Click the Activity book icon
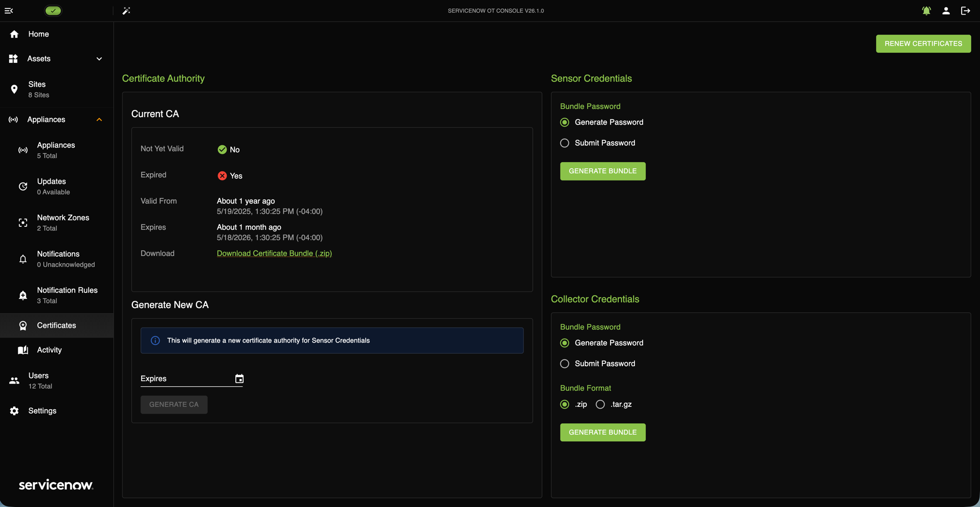 pyautogui.click(x=23, y=350)
